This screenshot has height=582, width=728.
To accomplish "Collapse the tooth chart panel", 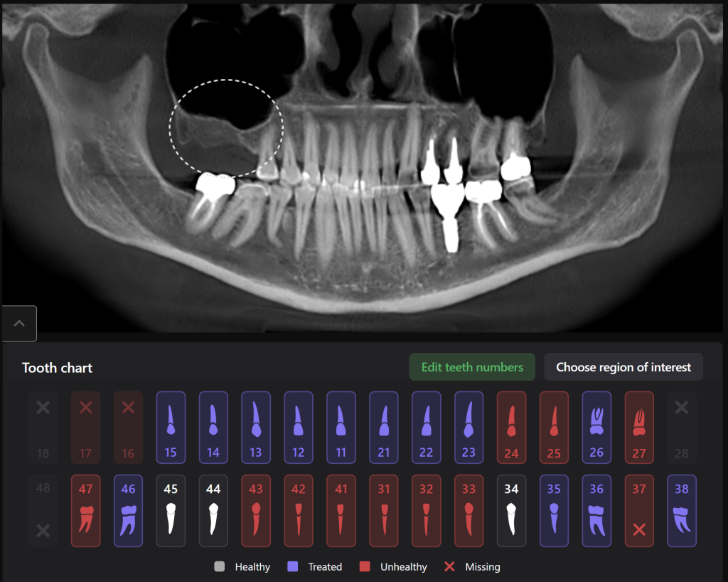I will click(x=19, y=323).
